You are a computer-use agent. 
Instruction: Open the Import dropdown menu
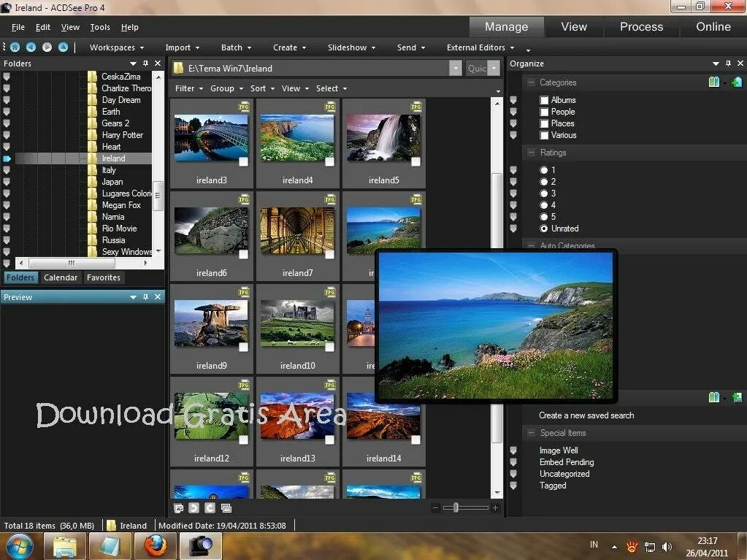183,47
